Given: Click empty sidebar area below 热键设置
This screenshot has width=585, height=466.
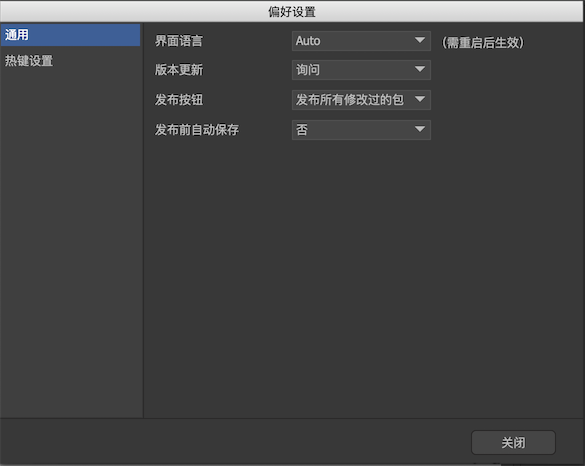Looking at the screenshot, I should click(71, 243).
